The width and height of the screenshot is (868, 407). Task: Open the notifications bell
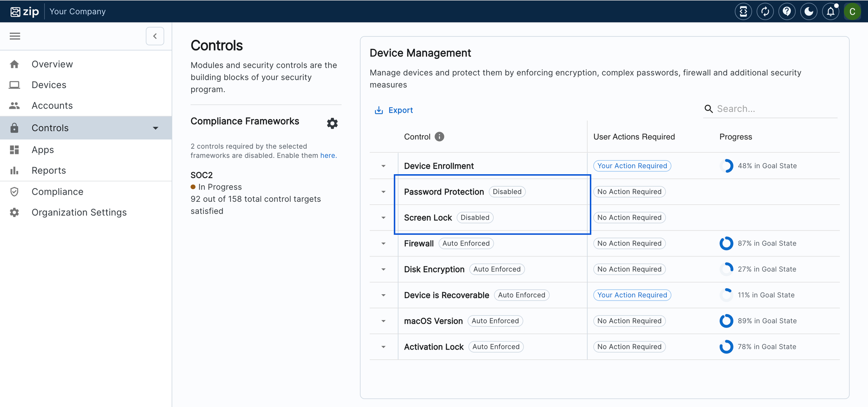pyautogui.click(x=831, y=11)
